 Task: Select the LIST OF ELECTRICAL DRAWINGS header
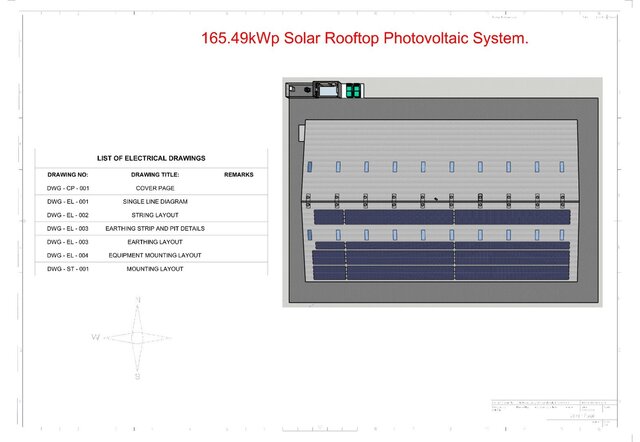151,158
